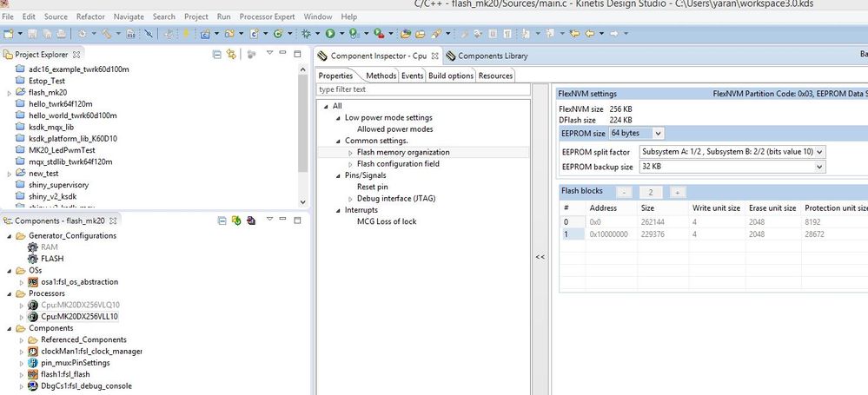Click the External Tools run icon with red toolbox
Image resolution: width=868 pixels, height=395 pixels.
tap(379, 34)
